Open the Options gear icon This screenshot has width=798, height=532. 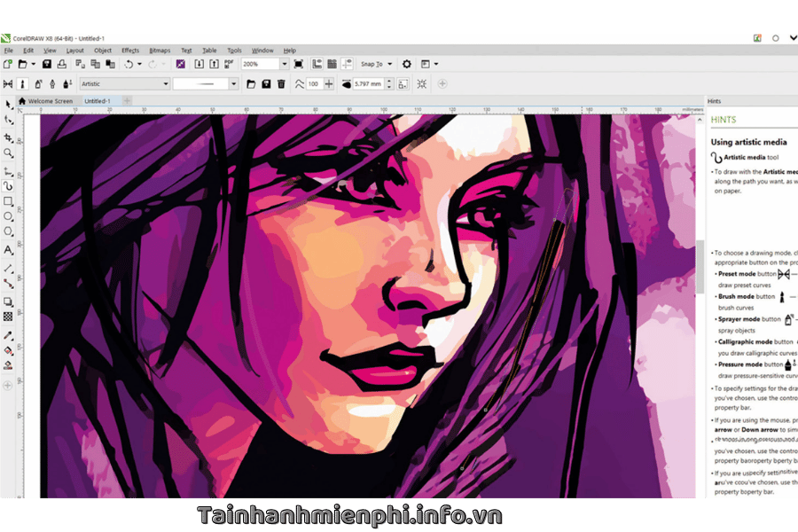[407, 64]
